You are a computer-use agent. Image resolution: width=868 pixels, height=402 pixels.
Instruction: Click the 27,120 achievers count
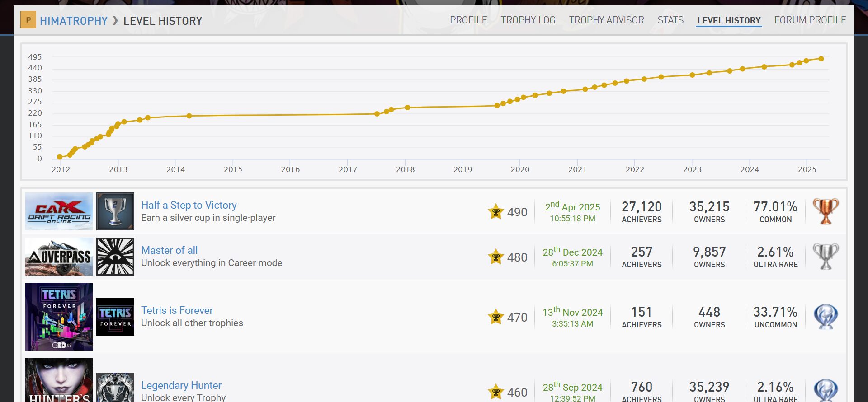(x=642, y=207)
